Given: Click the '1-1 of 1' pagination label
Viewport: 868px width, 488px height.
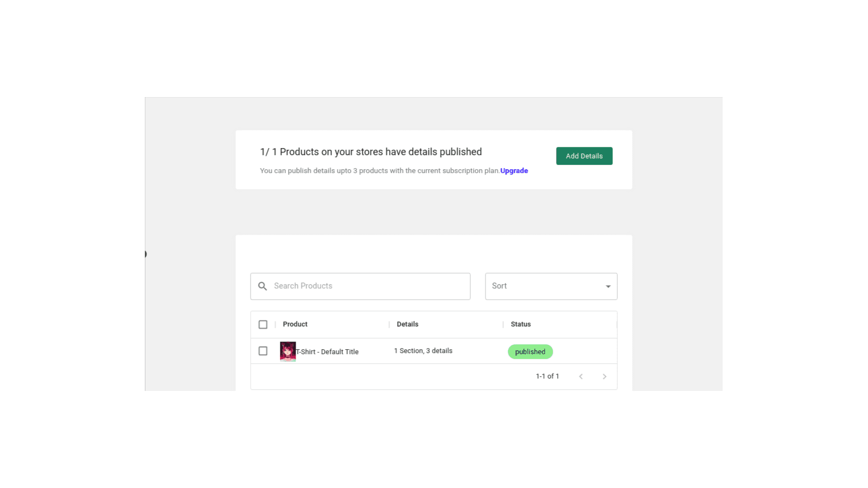Looking at the screenshot, I should point(547,376).
